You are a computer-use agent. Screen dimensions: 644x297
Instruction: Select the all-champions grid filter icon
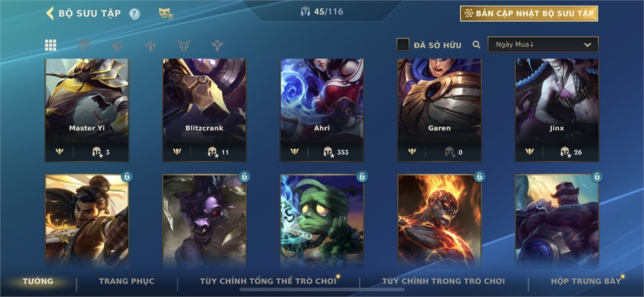coord(51,45)
